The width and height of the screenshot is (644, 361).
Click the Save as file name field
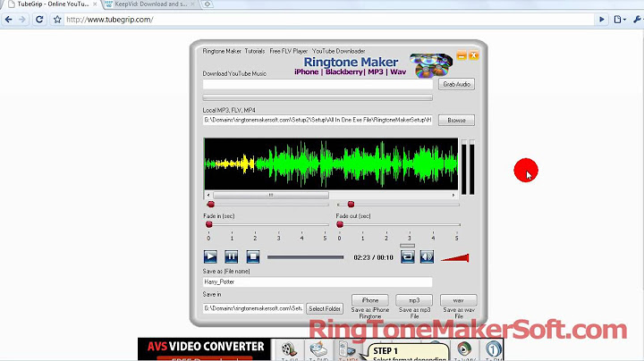pos(318,281)
